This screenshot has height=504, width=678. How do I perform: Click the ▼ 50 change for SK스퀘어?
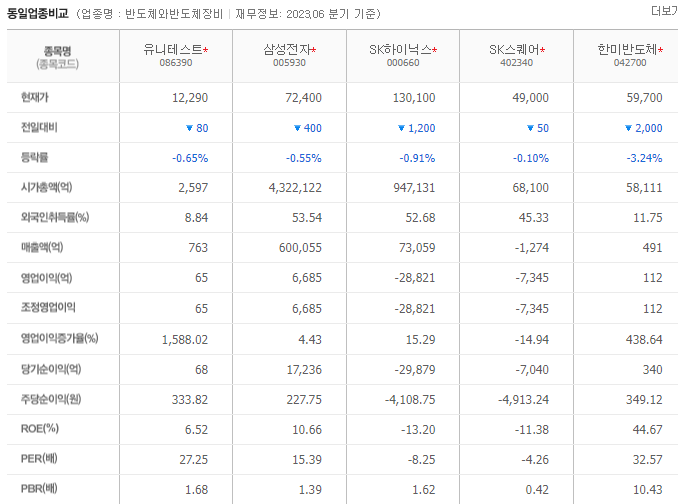point(538,128)
